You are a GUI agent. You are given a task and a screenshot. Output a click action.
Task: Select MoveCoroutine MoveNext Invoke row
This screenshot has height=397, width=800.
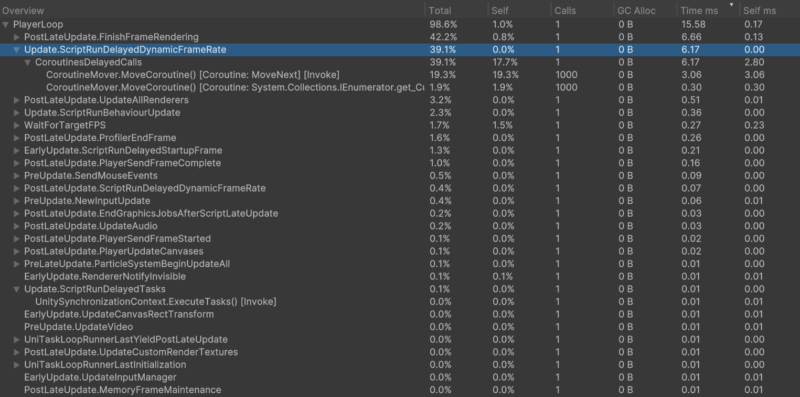tap(400, 75)
